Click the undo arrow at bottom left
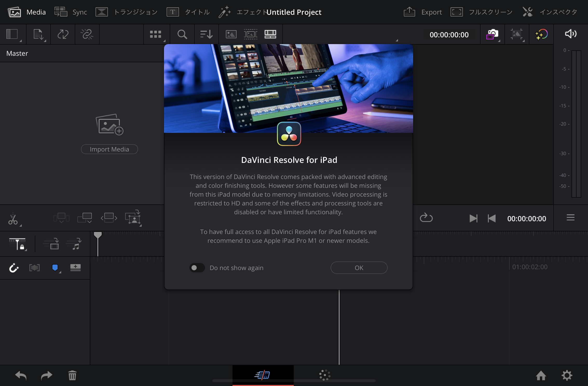588x386 pixels. click(21, 376)
